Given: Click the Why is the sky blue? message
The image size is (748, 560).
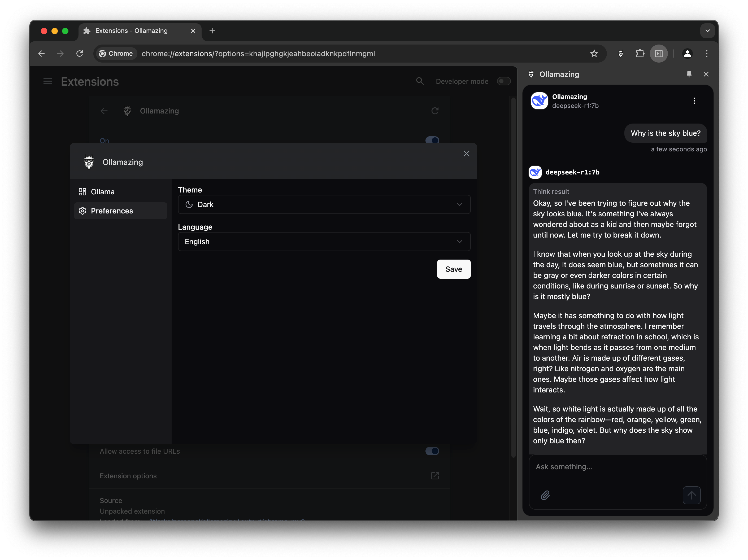Looking at the screenshot, I should tap(666, 133).
